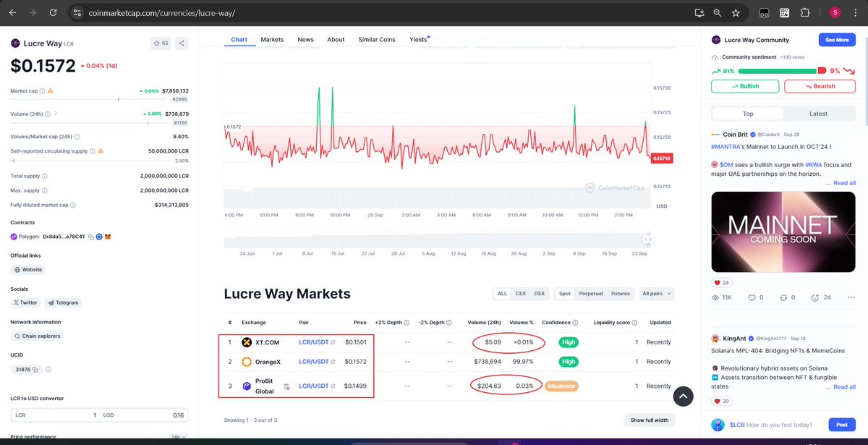868x445 pixels.
Task: Reload the page with refresh icon
Action: tap(52, 13)
